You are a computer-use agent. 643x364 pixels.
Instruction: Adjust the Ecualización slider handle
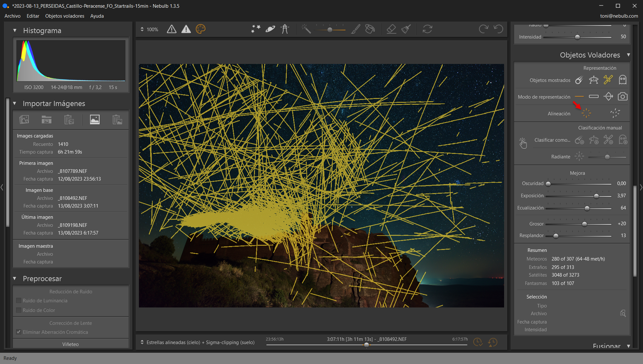pos(587,209)
